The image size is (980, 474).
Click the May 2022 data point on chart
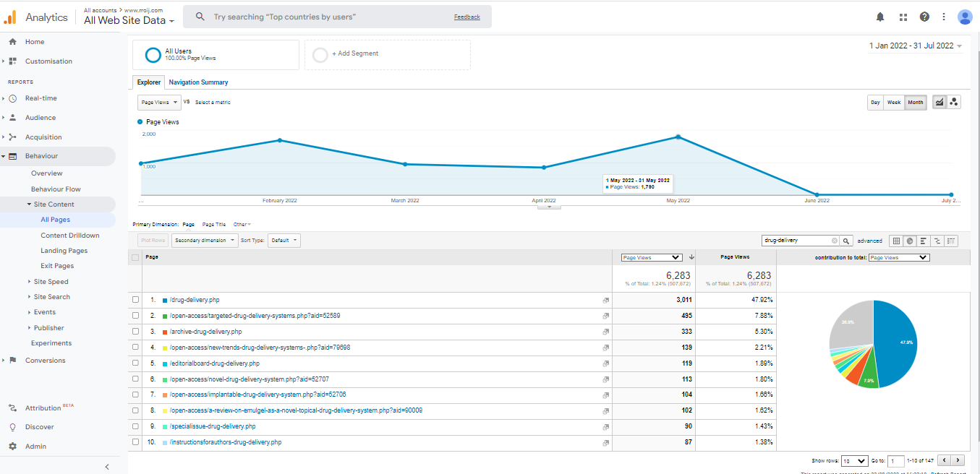[x=678, y=137]
